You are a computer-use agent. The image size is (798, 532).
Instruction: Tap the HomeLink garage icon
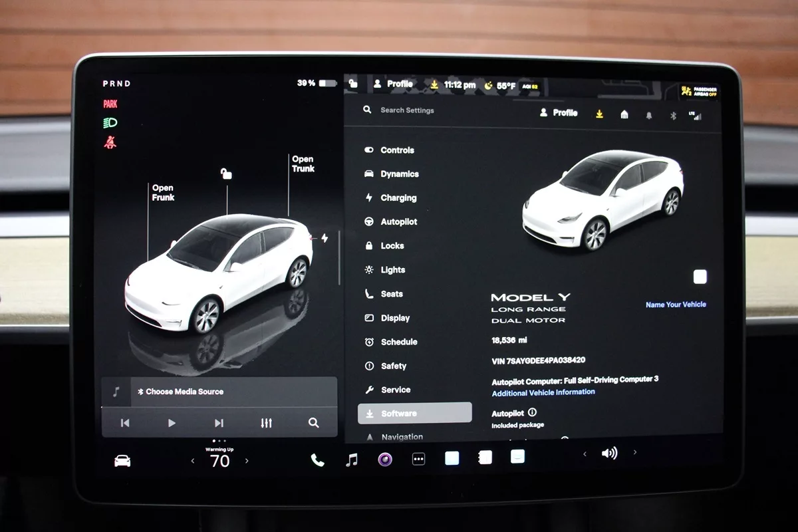(x=624, y=114)
